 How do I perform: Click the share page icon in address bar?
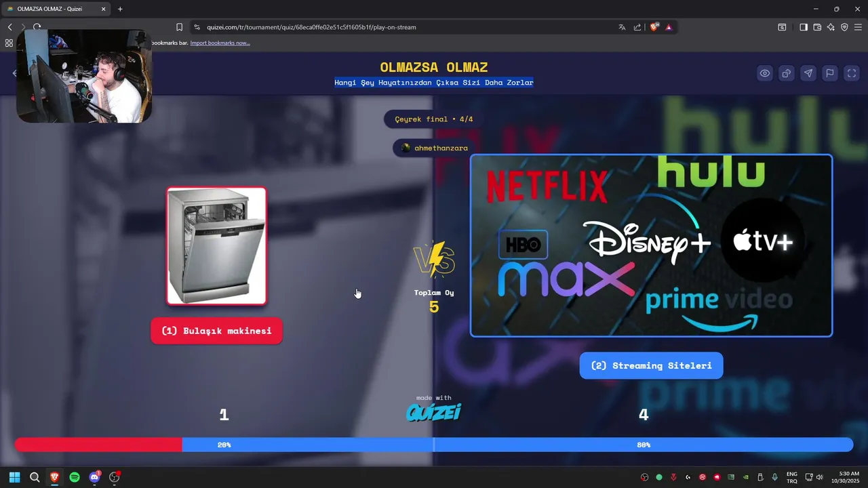point(637,27)
